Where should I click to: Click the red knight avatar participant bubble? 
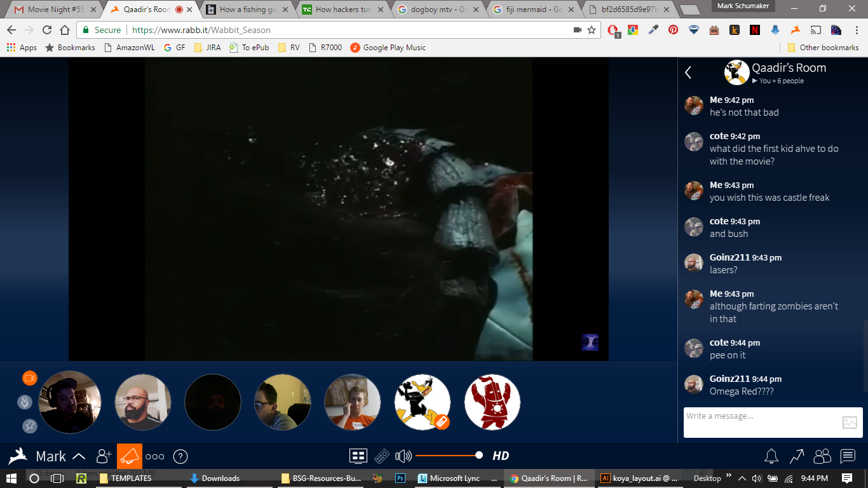coord(492,402)
